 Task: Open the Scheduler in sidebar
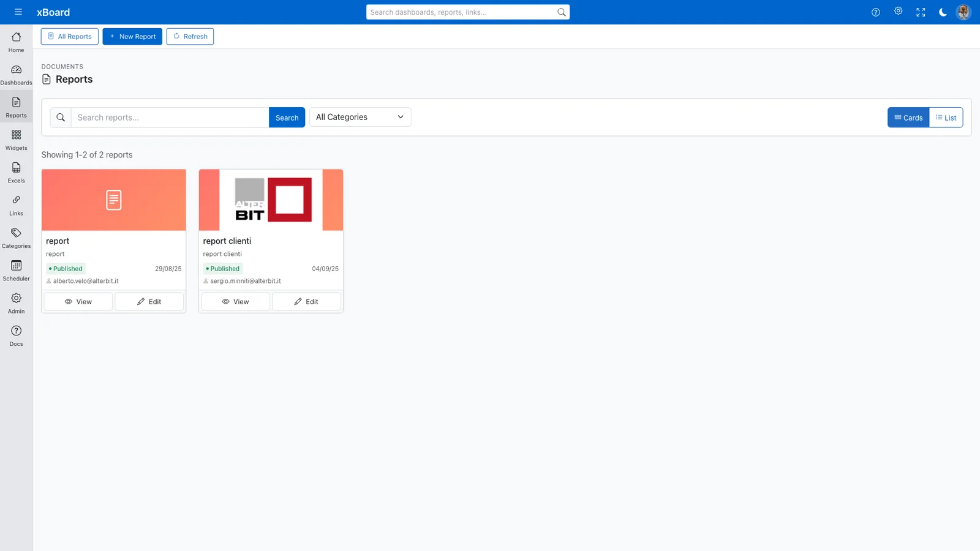point(17,271)
